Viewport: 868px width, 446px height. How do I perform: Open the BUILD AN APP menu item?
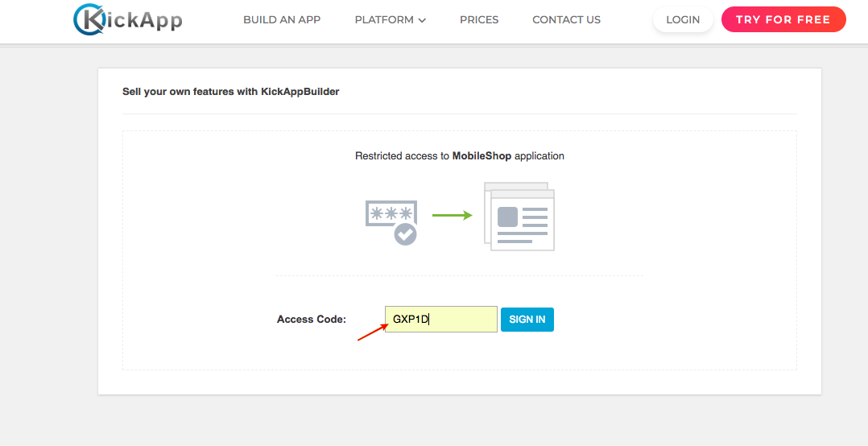click(282, 20)
